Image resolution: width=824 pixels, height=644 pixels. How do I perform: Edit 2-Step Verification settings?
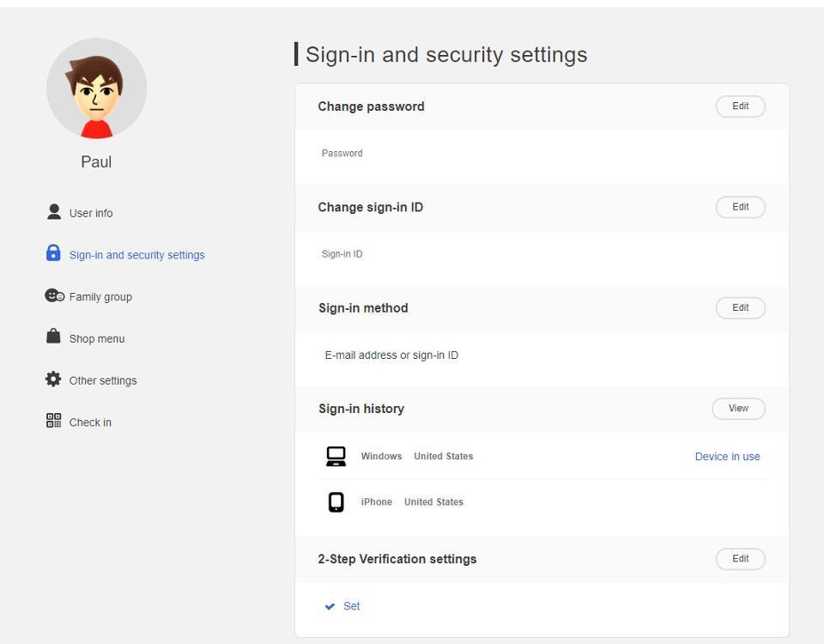coord(740,559)
